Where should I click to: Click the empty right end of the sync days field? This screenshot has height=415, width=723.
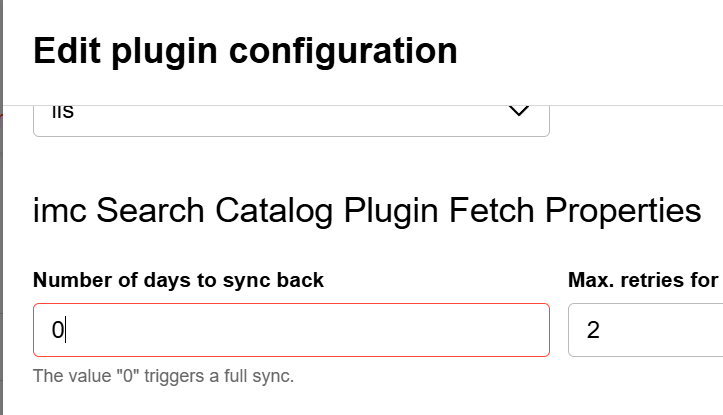coord(500,330)
